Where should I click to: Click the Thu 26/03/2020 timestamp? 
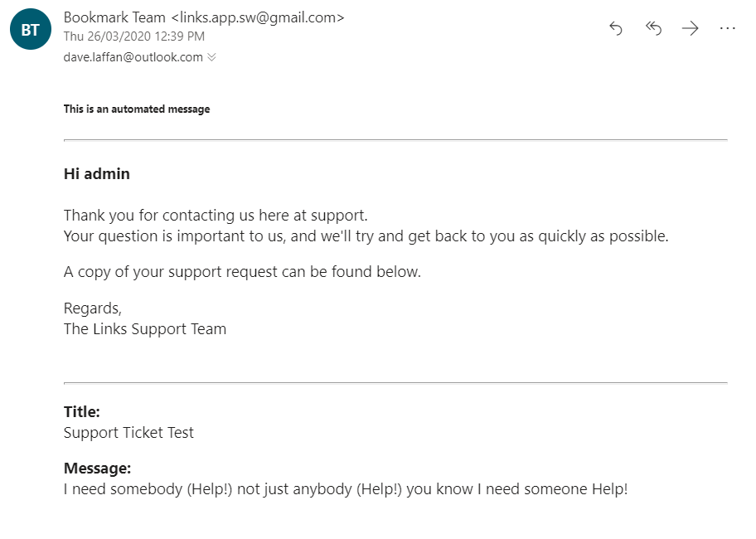(x=133, y=36)
